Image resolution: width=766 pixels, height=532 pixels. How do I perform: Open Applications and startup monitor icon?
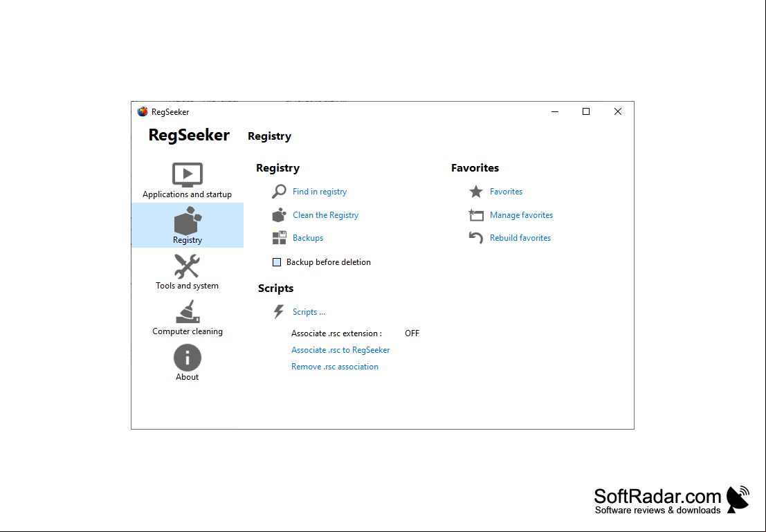(x=187, y=174)
